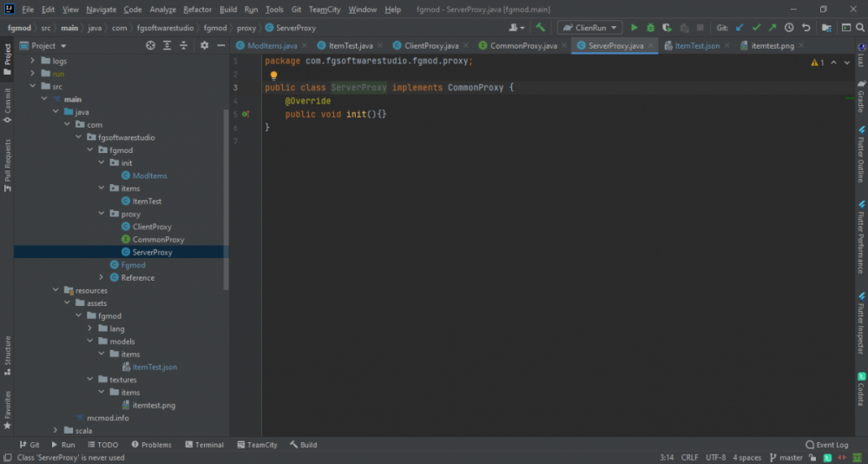Go to next highlighted error arrow

coord(847,63)
